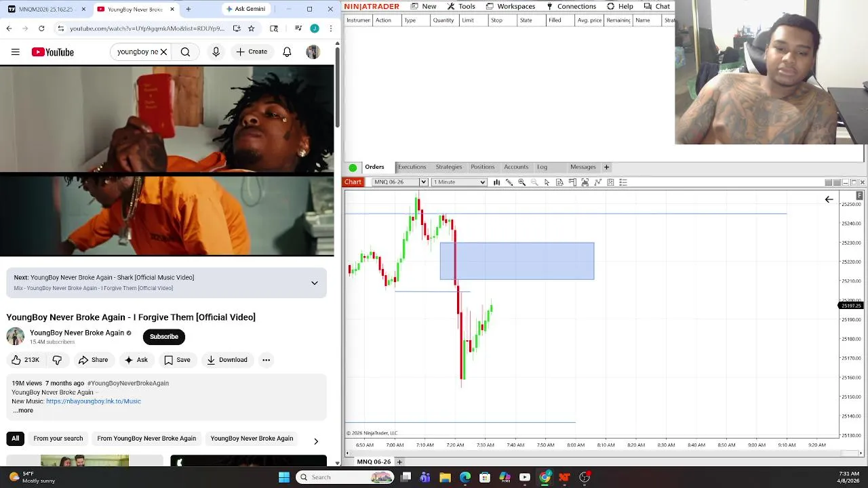Click Ask Gemini in Chrome
The height and width of the screenshot is (488, 868).
point(245,9)
